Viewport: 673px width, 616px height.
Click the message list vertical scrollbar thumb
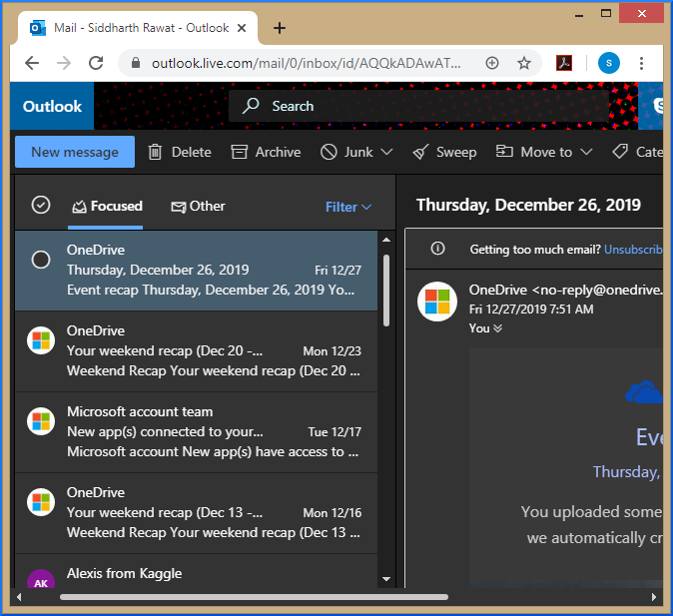(x=386, y=291)
